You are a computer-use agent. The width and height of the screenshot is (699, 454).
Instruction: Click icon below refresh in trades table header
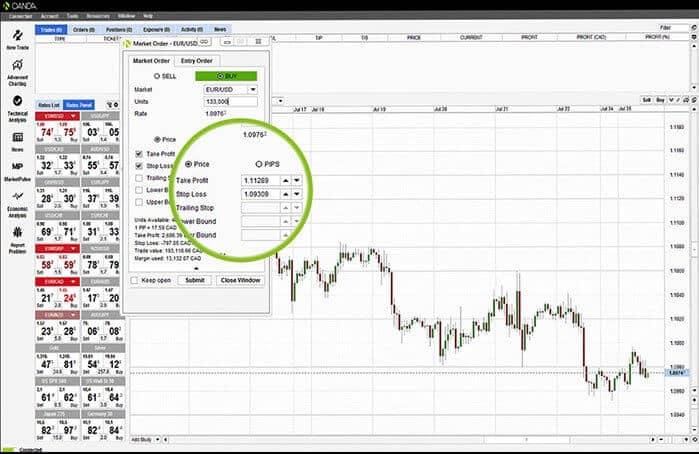click(694, 37)
